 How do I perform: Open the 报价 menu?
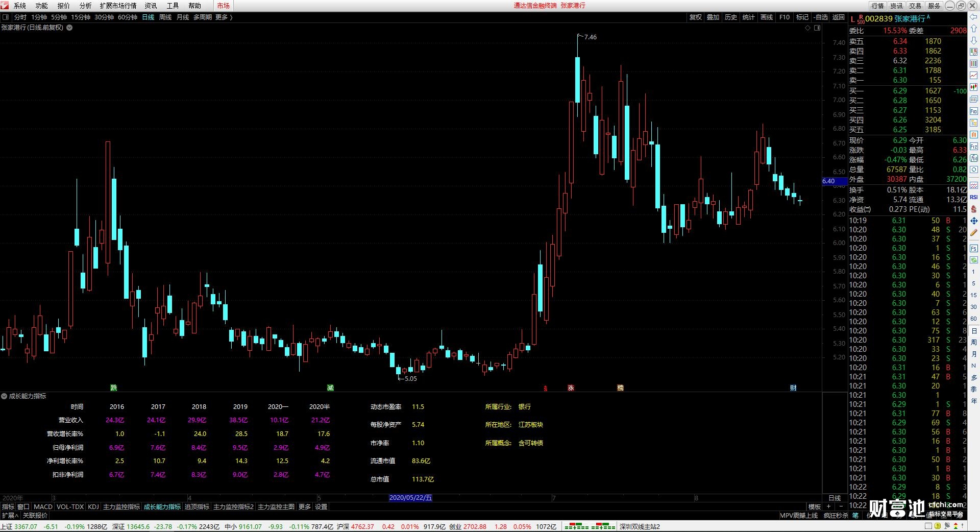[x=64, y=6]
